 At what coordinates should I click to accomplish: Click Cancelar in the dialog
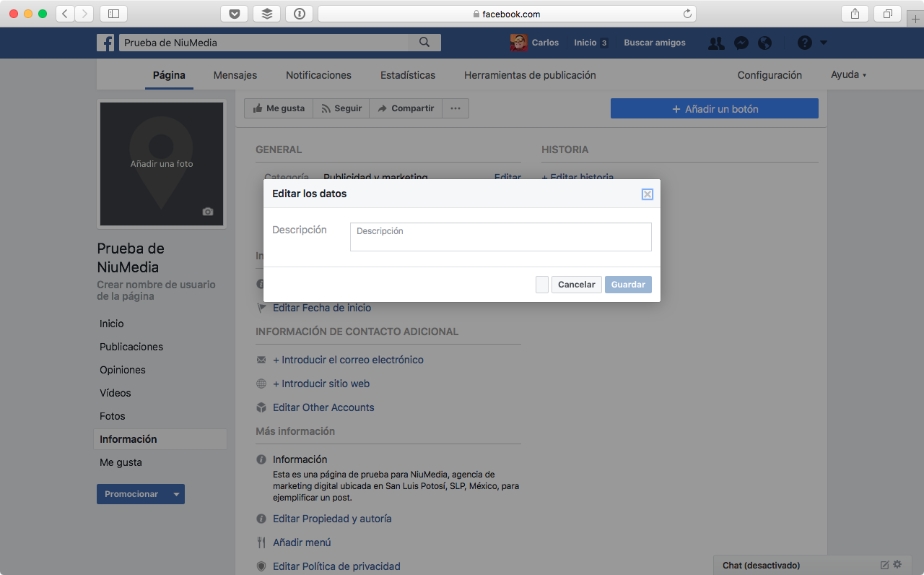[576, 285]
